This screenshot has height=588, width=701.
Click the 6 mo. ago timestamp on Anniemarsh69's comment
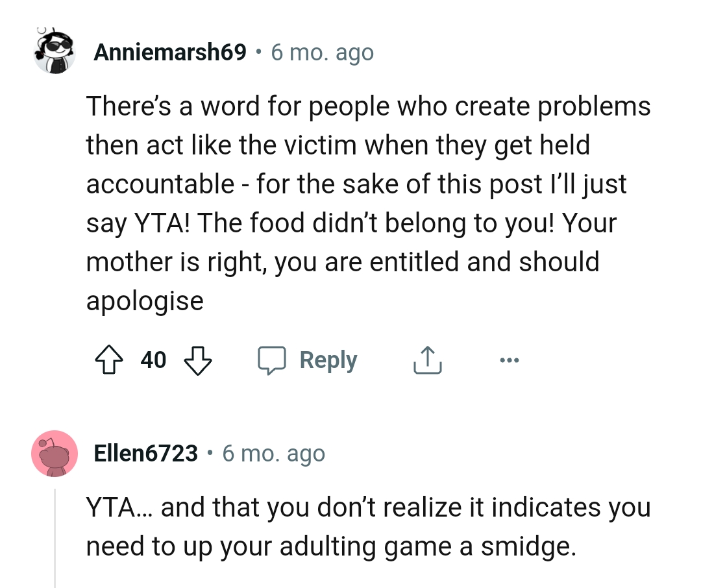pos(321,52)
